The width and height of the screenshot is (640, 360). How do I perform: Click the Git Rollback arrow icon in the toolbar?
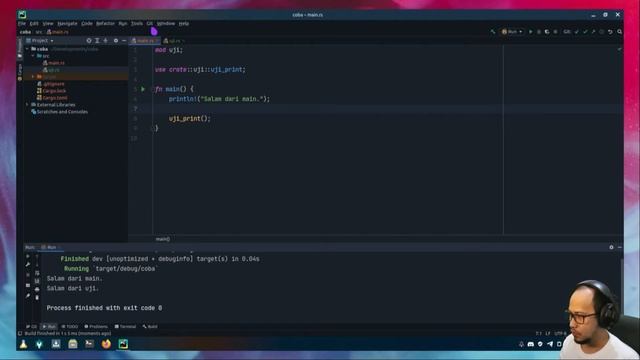point(610,32)
